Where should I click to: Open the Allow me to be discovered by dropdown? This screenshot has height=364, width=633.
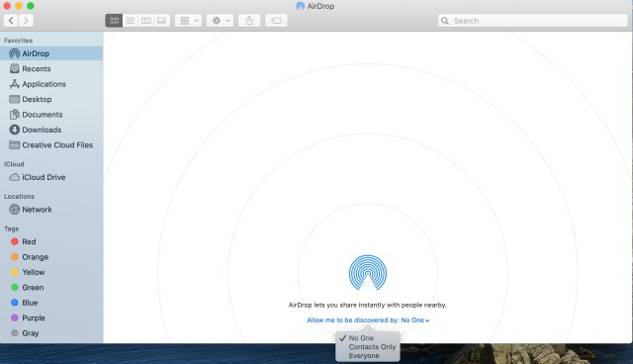(368, 320)
